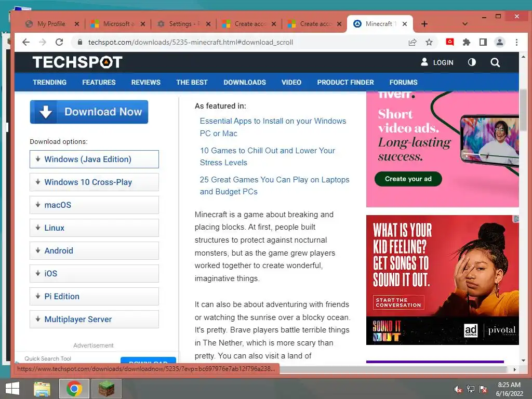
Task: Open the Minecraft taskbar icon
Action: (107, 389)
